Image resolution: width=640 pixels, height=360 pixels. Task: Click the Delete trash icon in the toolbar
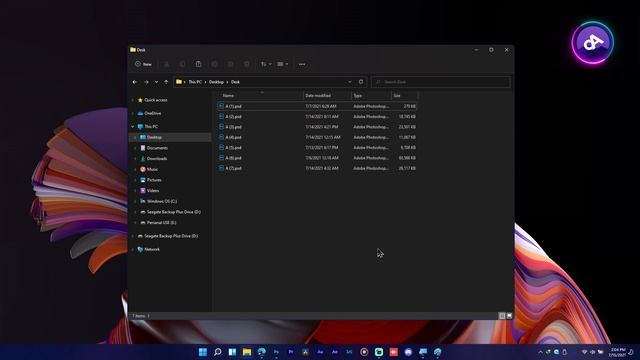tap(247, 64)
